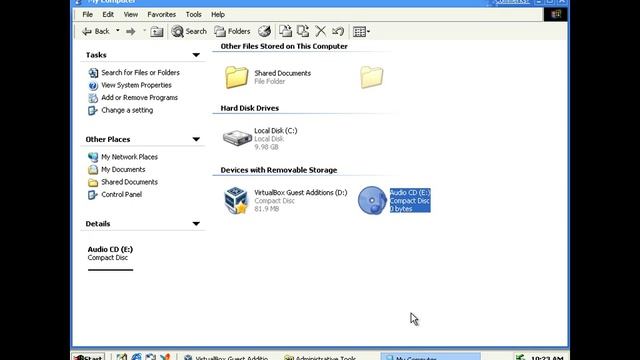Viewport: 640px width, 360px height.
Task: Click the Start button
Action: [88, 357]
